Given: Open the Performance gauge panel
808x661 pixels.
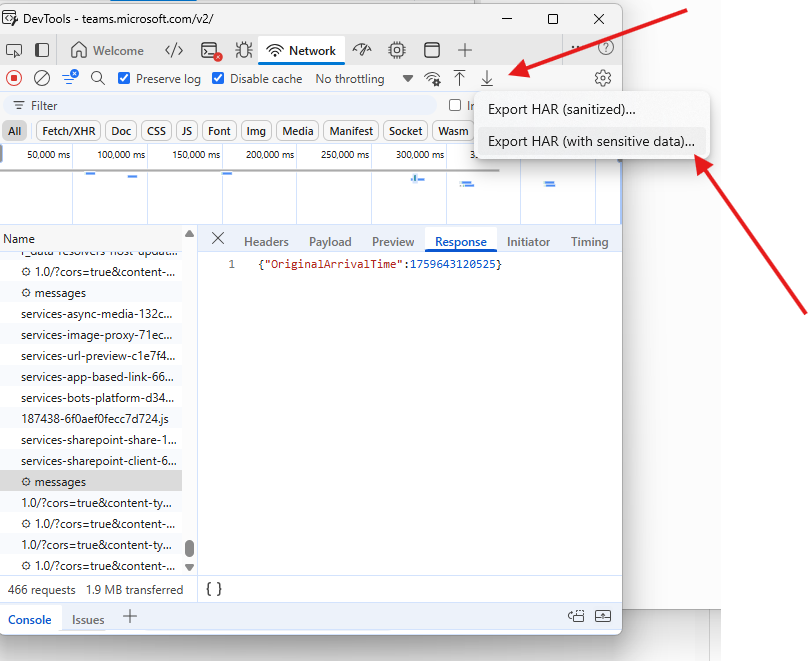Looking at the screenshot, I should coord(363,50).
